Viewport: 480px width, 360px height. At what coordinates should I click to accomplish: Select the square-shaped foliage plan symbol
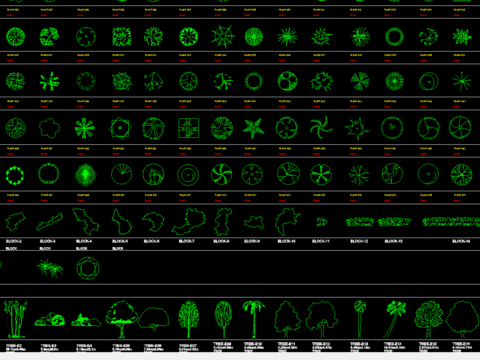tap(122, 37)
